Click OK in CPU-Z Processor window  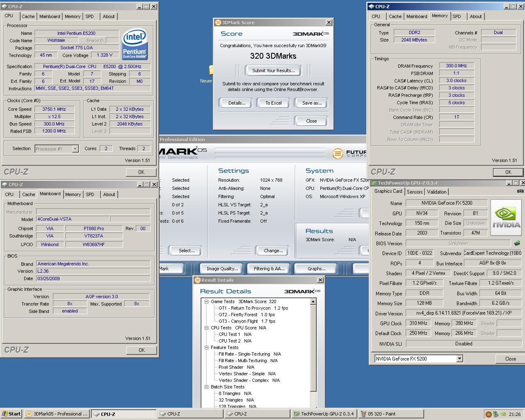pos(141,172)
